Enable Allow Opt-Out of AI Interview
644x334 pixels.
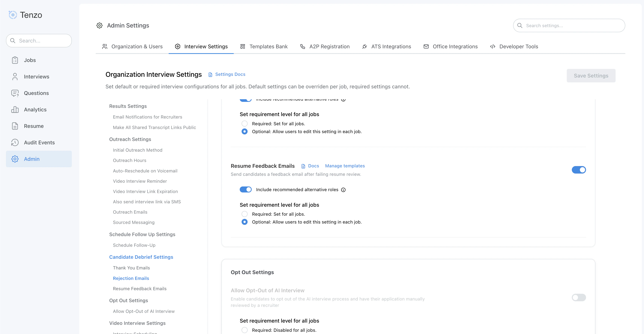[579, 298]
